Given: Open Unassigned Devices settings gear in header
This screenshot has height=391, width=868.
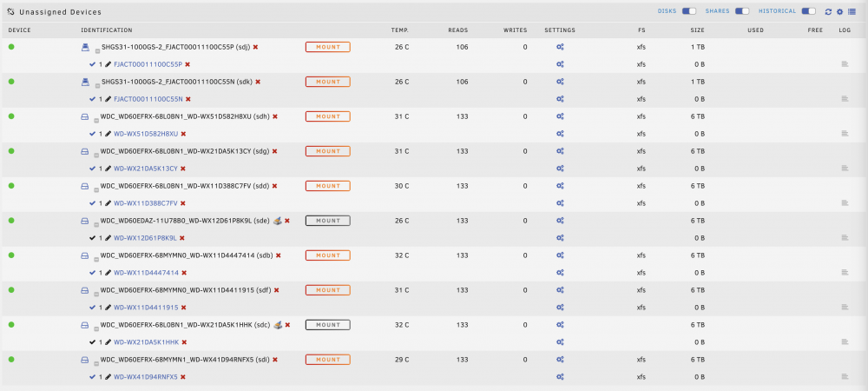Looking at the screenshot, I should [x=839, y=11].
